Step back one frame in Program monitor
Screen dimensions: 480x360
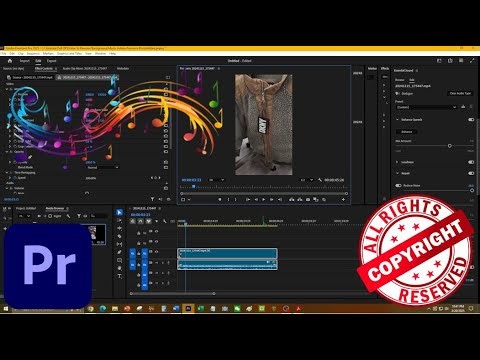pos(256,199)
